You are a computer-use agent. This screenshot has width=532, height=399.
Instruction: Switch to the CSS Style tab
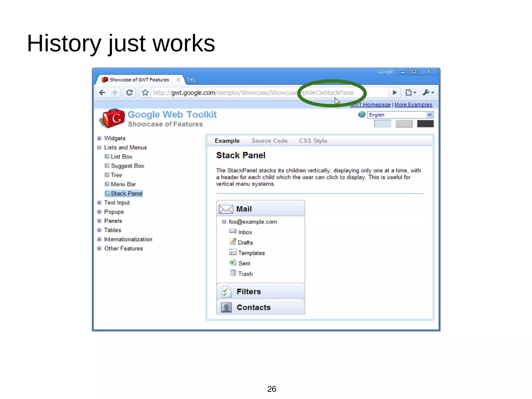313,141
